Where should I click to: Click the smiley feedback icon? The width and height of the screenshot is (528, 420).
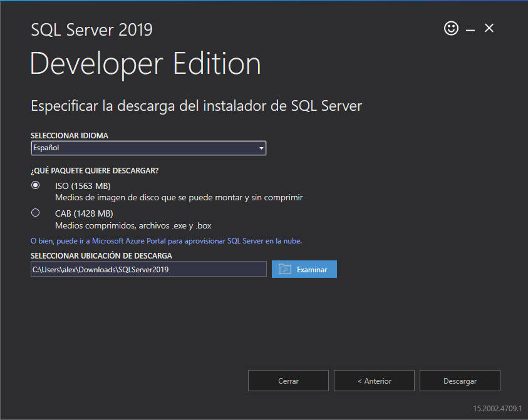(x=451, y=28)
